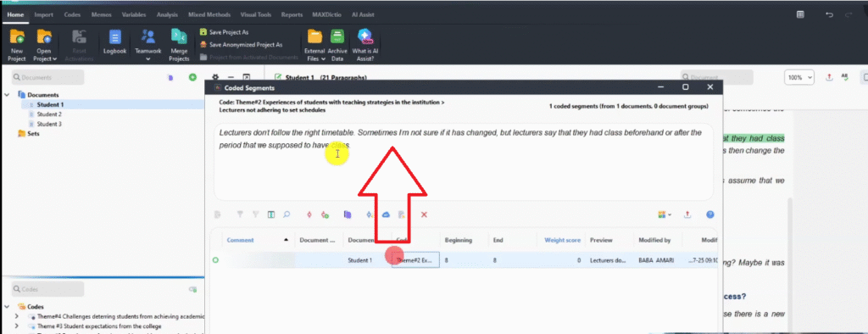
Task: Select Student 1 document
Action: [50, 104]
